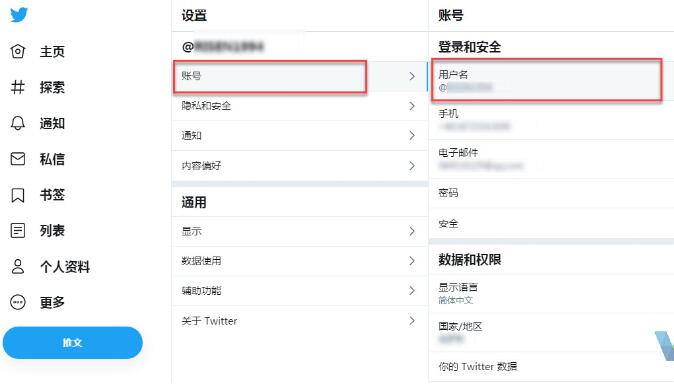
Task: Open the 通知 bell icon in sidebar
Action: pos(18,123)
